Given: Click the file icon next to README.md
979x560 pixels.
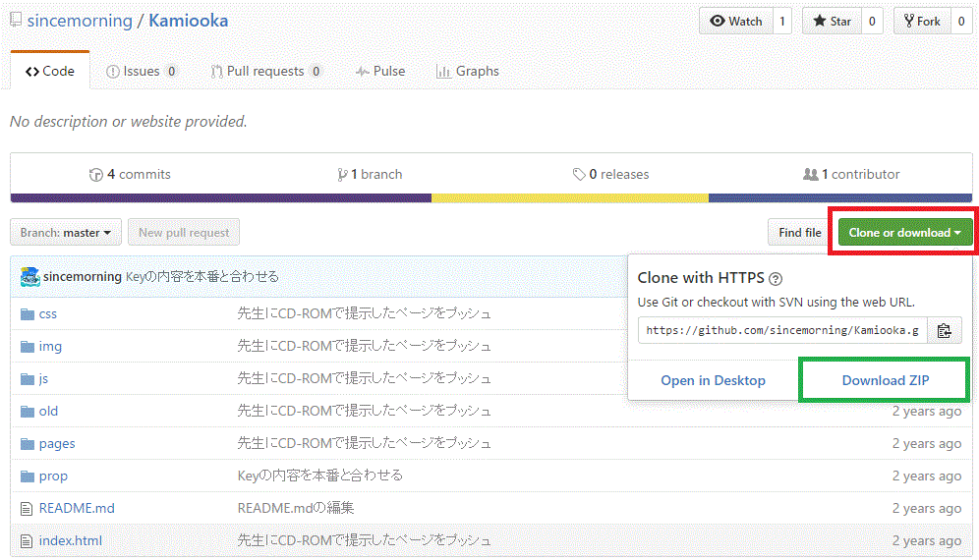Looking at the screenshot, I should [x=27, y=509].
